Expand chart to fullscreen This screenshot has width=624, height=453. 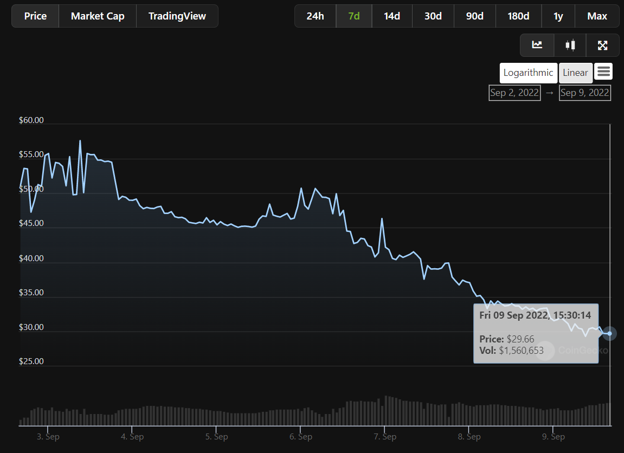pyautogui.click(x=603, y=45)
